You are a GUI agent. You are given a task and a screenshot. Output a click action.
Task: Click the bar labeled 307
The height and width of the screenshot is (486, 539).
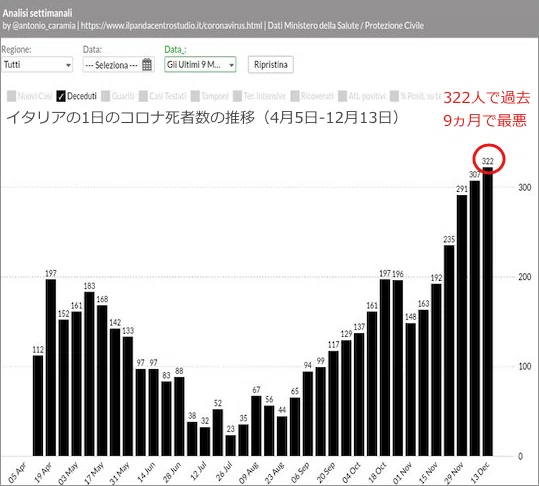click(x=475, y=319)
